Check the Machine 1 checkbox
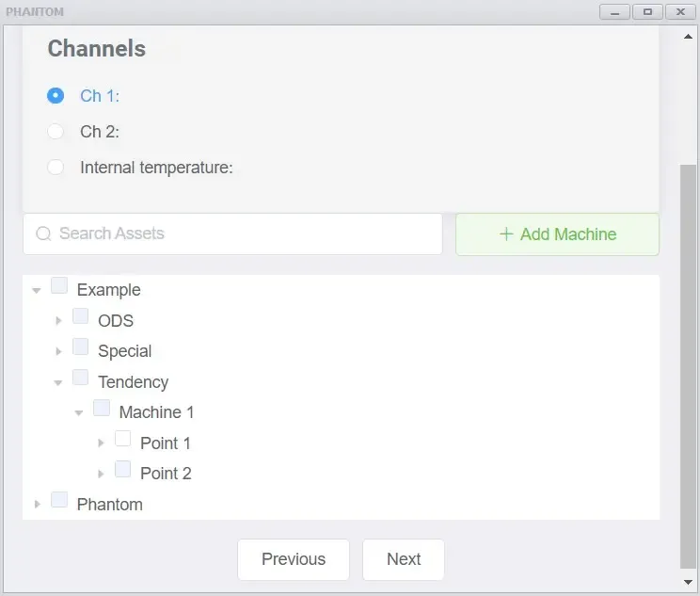This screenshot has width=700, height=596. coord(102,408)
